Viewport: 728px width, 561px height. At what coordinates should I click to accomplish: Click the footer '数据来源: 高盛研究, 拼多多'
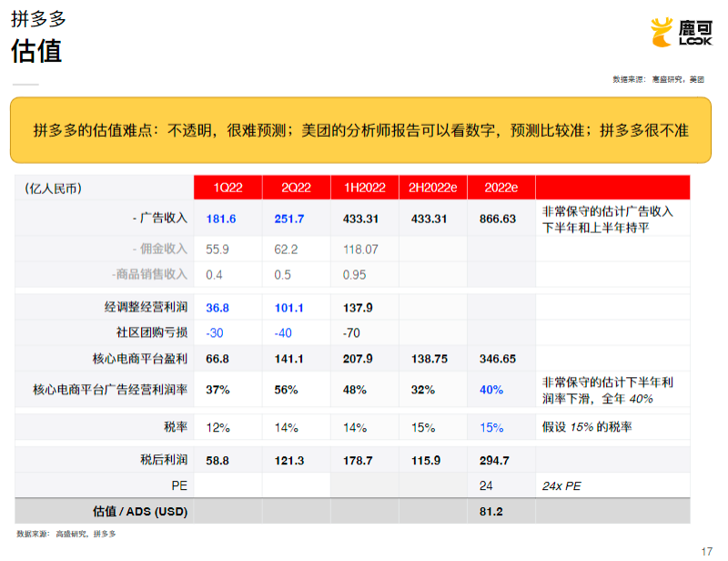[x=66, y=534]
